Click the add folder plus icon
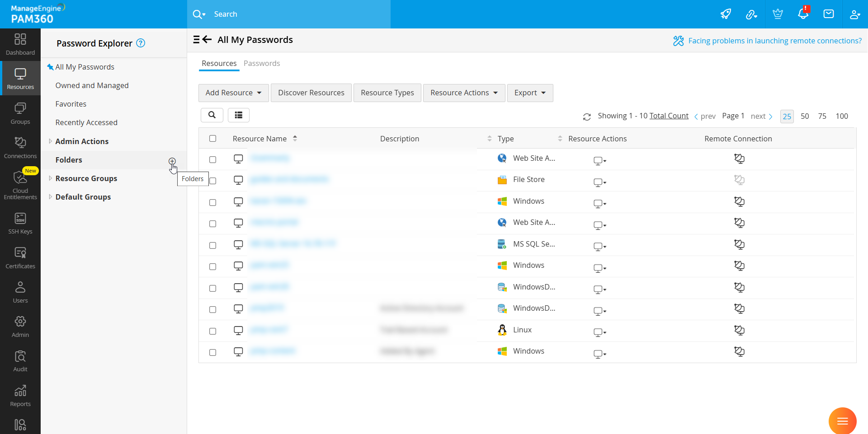The width and height of the screenshot is (868, 434). pos(172,161)
